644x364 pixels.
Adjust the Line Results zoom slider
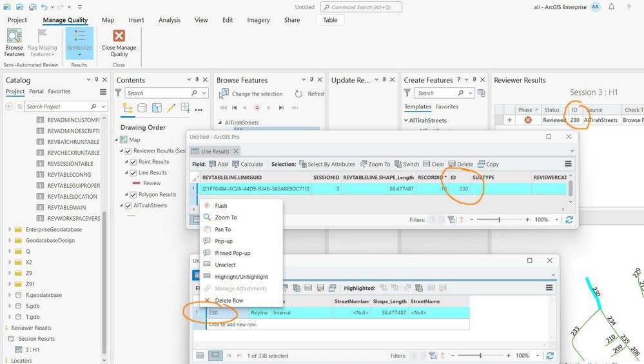(x=500, y=219)
